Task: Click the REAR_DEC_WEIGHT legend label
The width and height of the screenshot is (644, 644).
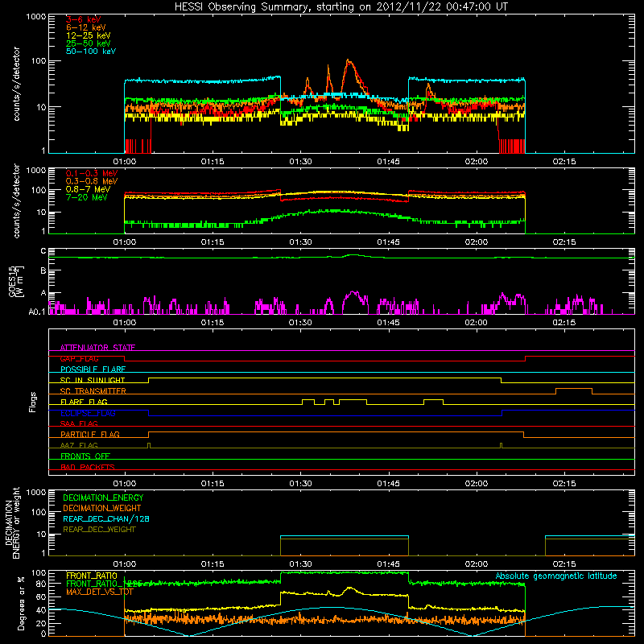Action: (x=99, y=530)
